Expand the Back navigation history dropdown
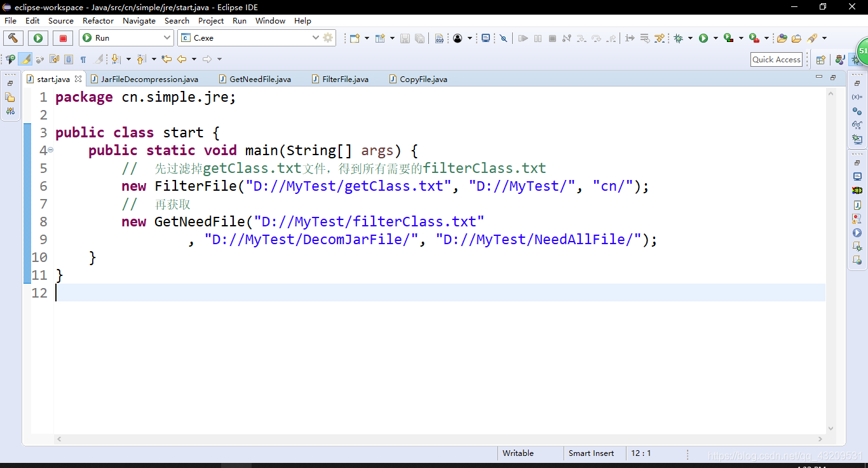The image size is (868, 468). coord(194,59)
